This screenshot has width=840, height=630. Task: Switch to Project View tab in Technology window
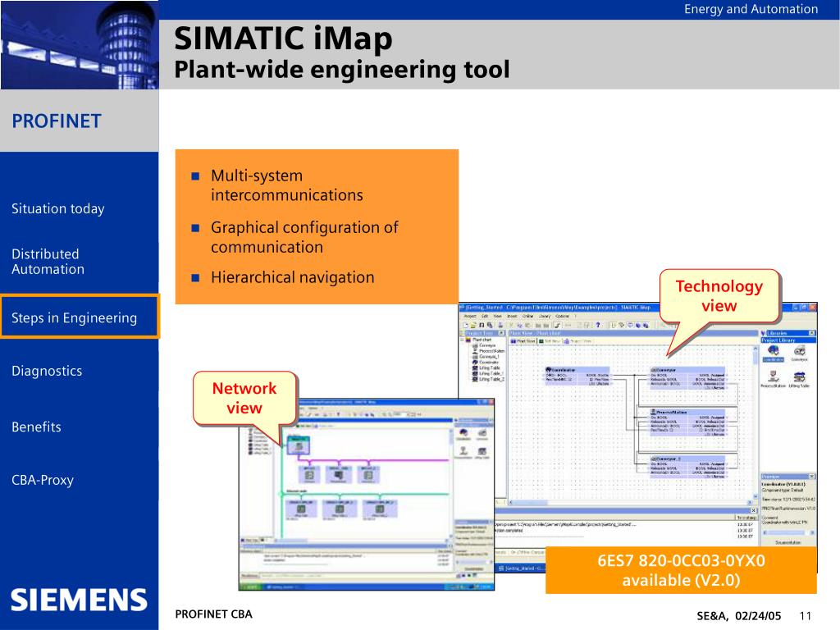tap(577, 341)
